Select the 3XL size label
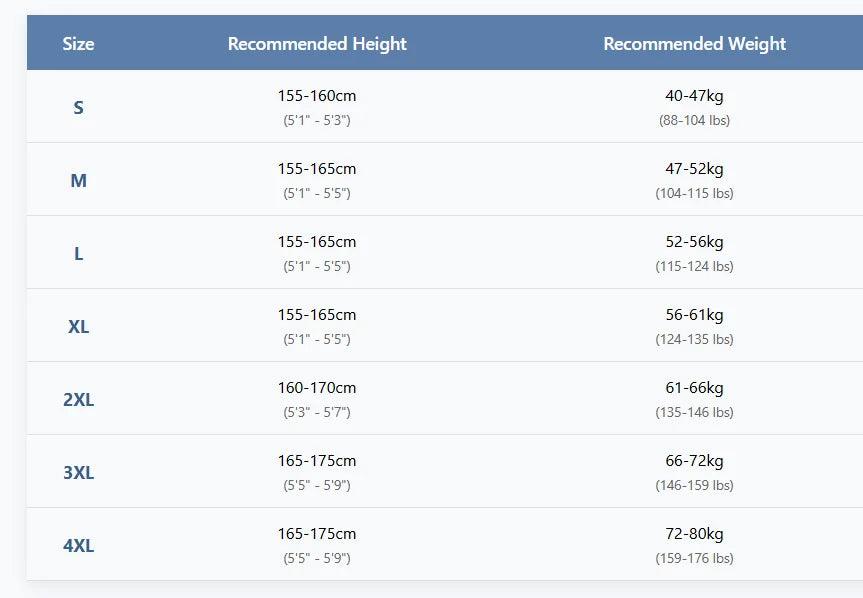Image resolution: width=863 pixels, height=598 pixels. coord(78,473)
